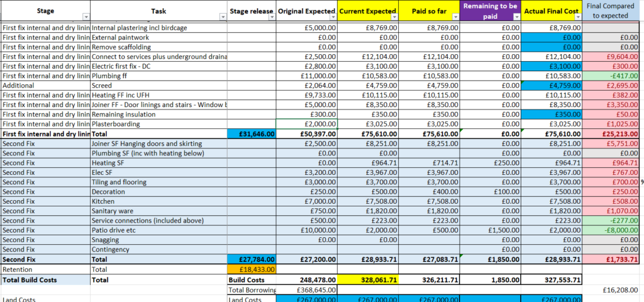Select the blue £31,646.00 stage release cell
644x302 pixels.
pyautogui.click(x=251, y=134)
